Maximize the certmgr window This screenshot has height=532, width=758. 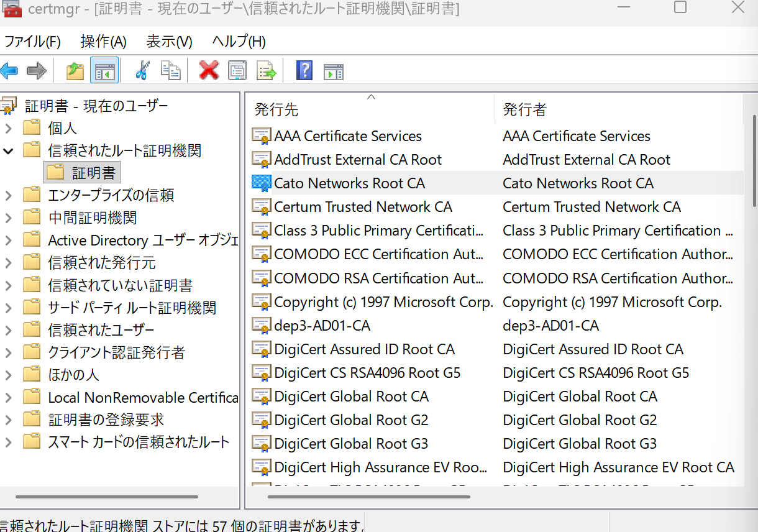pyautogui.click(x=680, y=7)
